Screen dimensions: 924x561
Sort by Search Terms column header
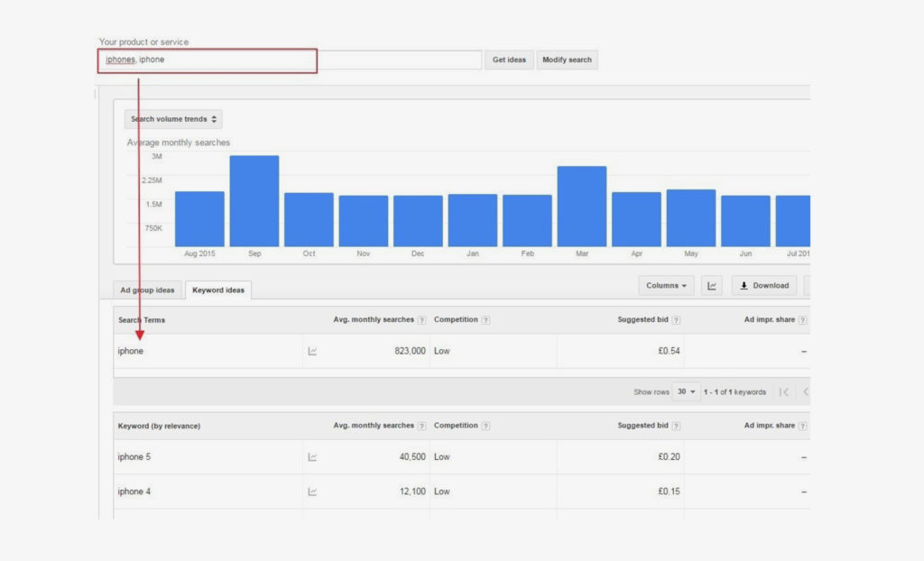point(142,320)
